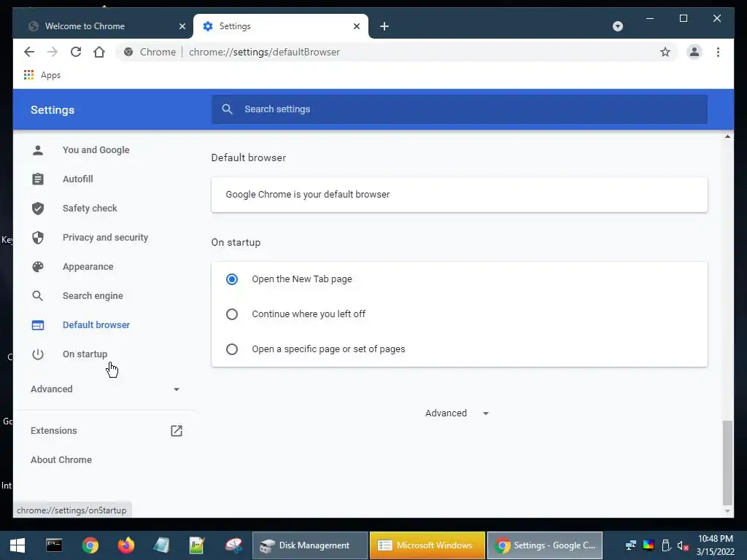Screen dimensions: 747x560
Task: Click the search magnifier icon in settings bar
Action: coord(228,109)
